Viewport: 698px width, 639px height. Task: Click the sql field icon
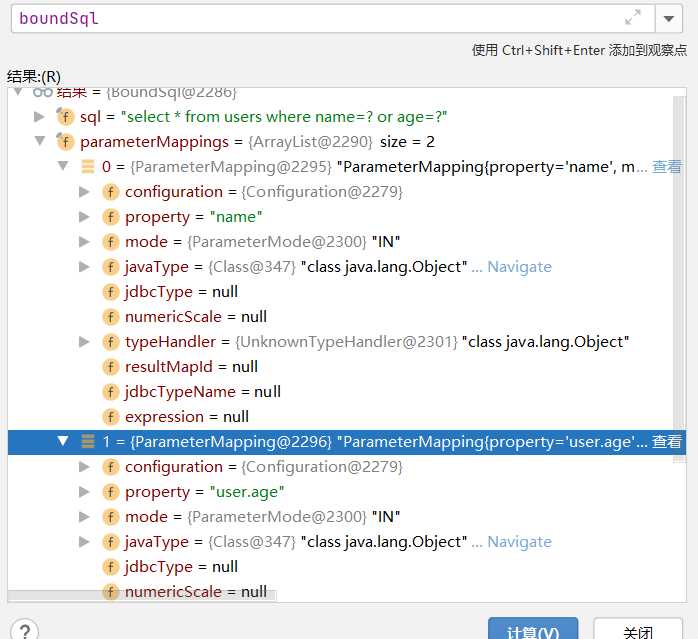click(x=65, y=117)
